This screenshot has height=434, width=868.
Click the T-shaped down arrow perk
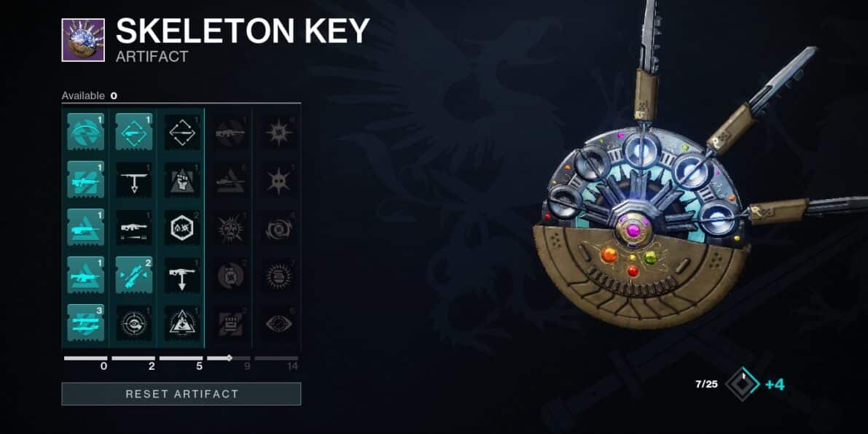(x=133, y=179)
